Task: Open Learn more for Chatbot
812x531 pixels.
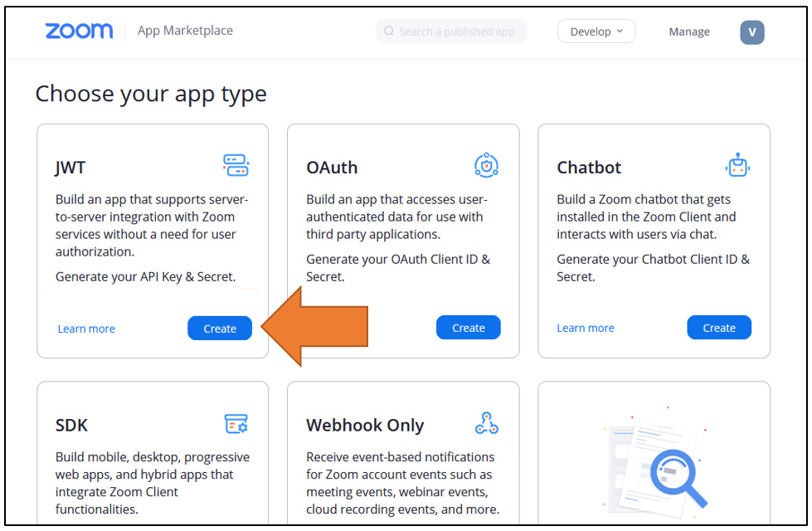Action: pos(586,328)
